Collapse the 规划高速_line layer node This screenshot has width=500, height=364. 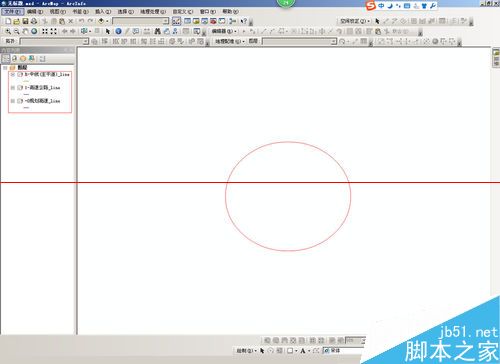(x=12, y=101)
